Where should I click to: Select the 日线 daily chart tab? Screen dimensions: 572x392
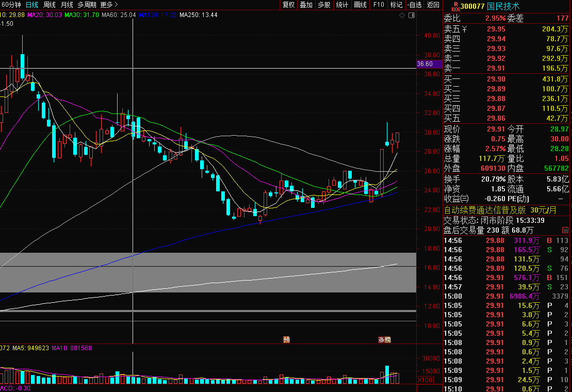click(32, 5)
